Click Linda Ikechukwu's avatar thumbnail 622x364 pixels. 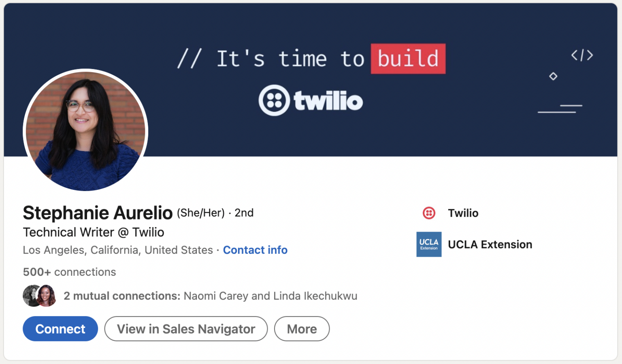[x=47, y=296]
